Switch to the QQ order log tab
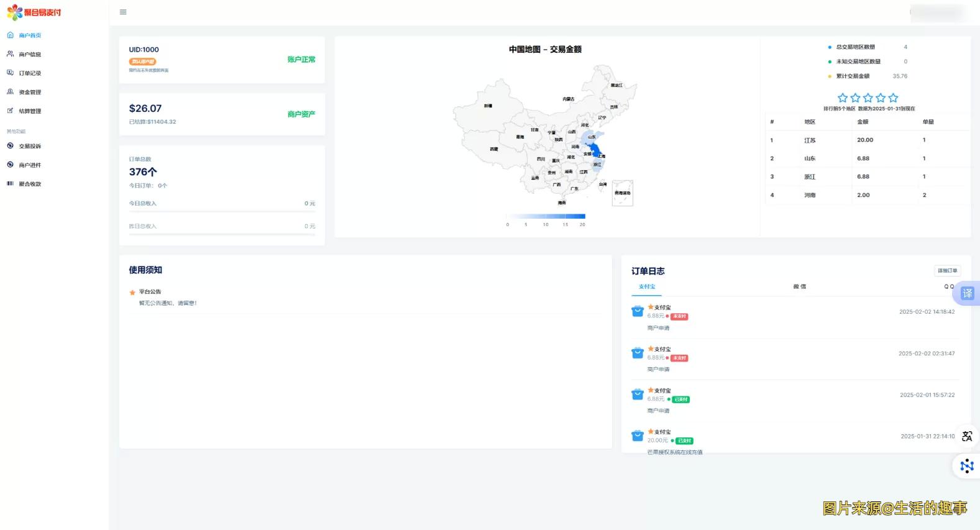 click(x=948, y=286)
